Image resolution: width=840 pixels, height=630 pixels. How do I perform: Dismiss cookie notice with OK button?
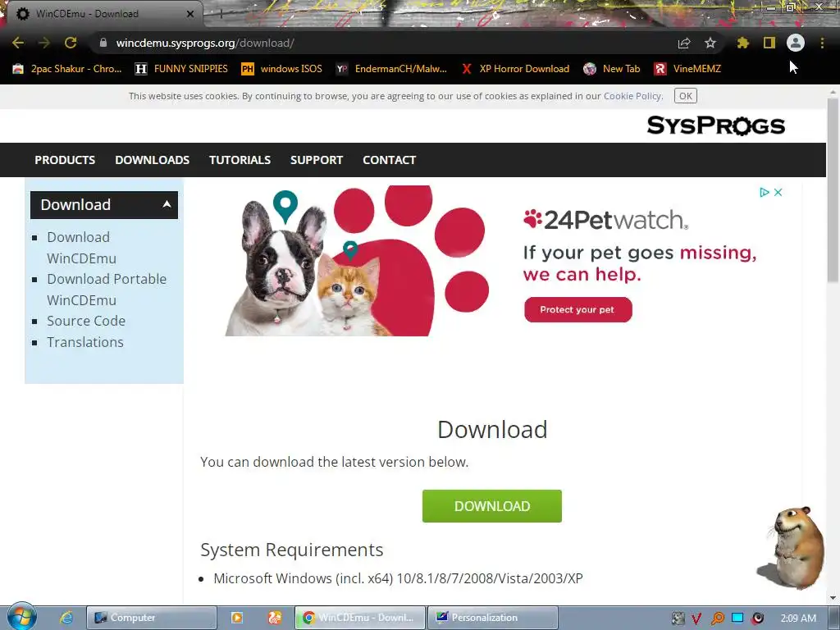[x=686, y=96]
